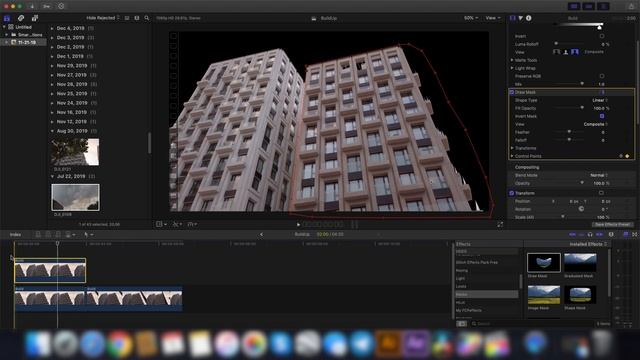This screenshot has height=360, width=640.
Task: Open the Shape Type Linear dropdown
Action: coord(600,100)
